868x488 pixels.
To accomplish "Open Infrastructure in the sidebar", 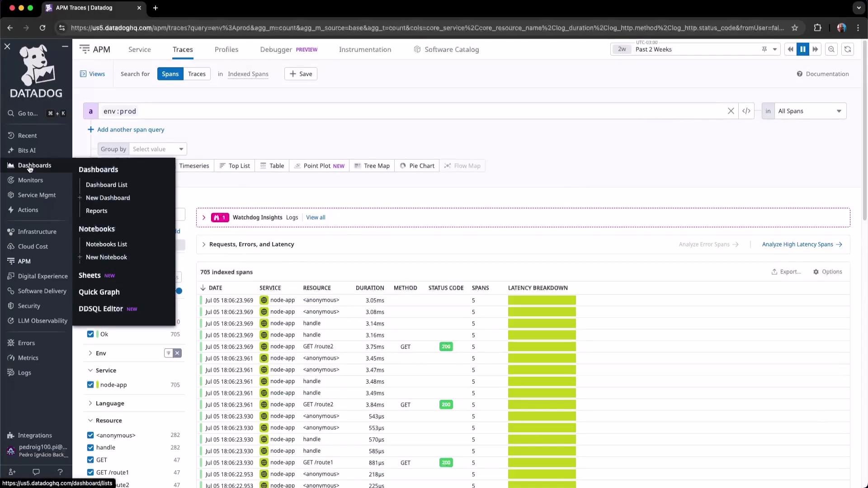I will point(37,232).
